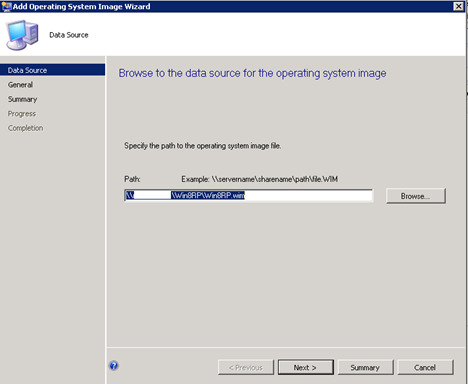Select the Progress step in sidebar

(22, 114)
